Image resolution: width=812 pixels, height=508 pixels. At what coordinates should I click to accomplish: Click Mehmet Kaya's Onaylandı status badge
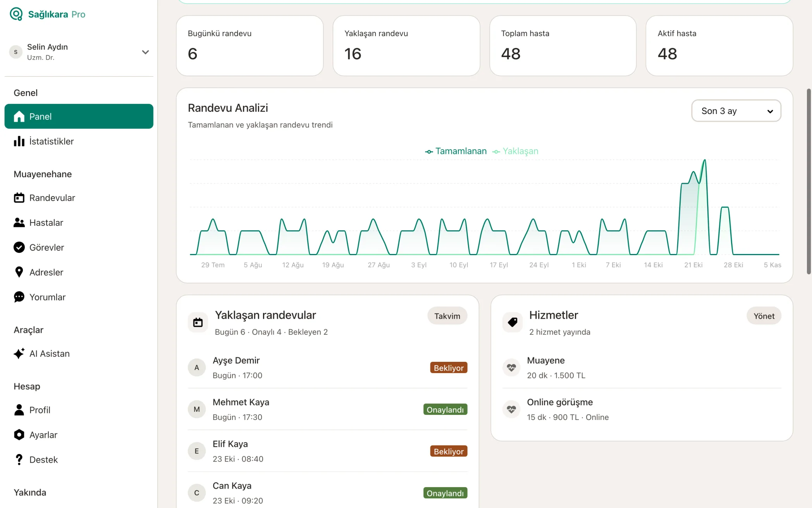pyautogui.click(x=445, y=410)
